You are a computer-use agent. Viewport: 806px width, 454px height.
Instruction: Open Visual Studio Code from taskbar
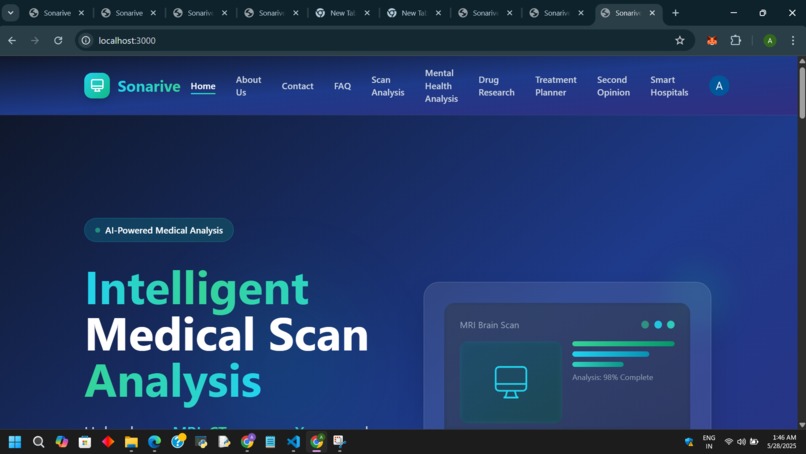point(294,442)
